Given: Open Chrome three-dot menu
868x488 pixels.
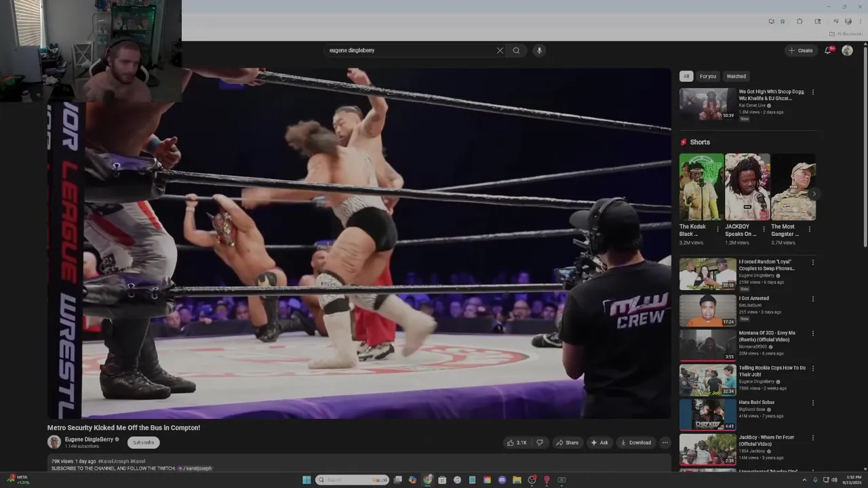Looking at the screenshot, I should coord(860,21).
